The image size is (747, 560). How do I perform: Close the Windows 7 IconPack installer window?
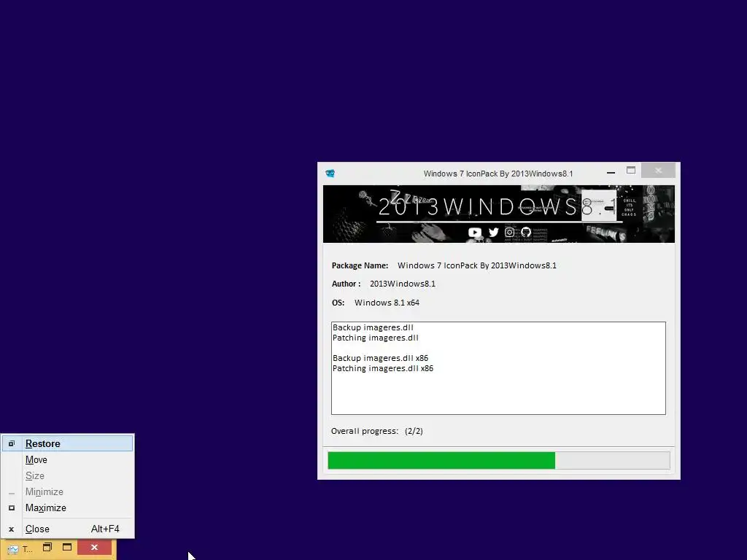pos(658,171)
